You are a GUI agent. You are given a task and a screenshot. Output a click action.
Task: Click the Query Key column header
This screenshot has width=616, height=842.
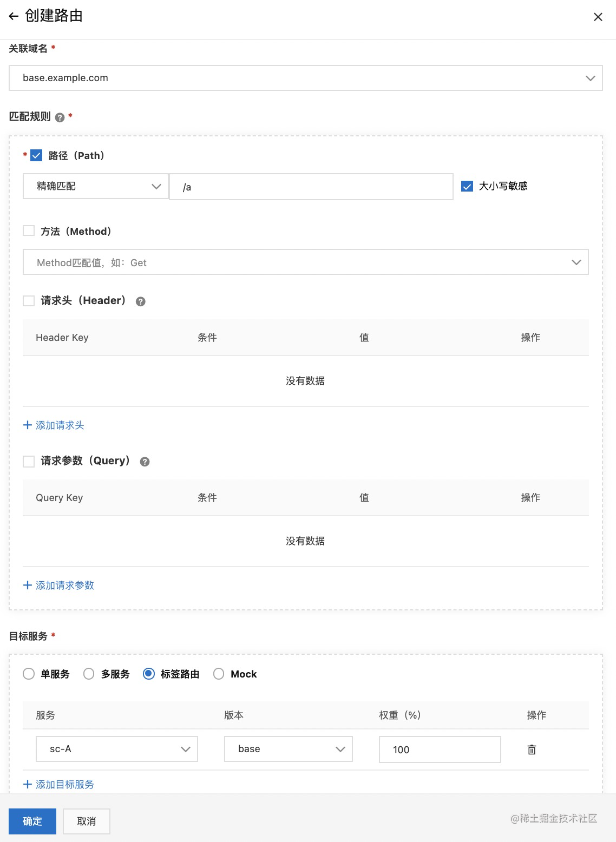coord(60,498)
